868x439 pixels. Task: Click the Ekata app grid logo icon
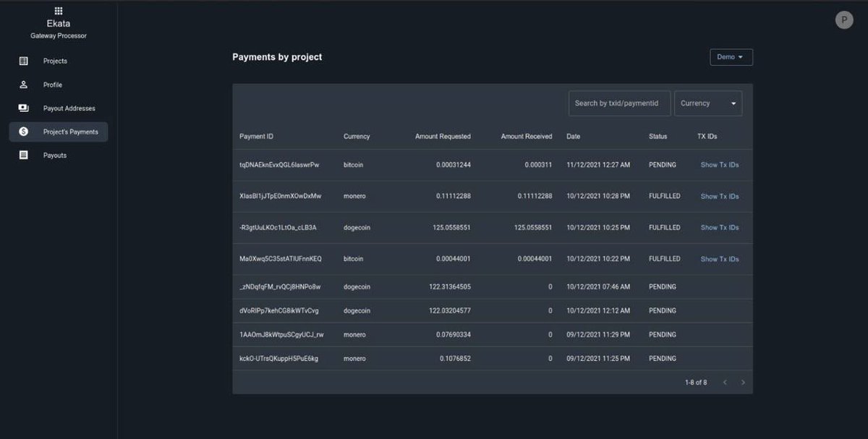[58, 10]
